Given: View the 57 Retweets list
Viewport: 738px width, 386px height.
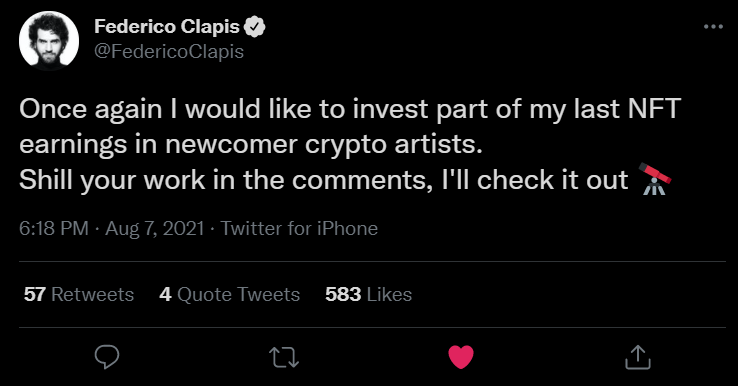Looking at the screenshot, I should 79,295.
